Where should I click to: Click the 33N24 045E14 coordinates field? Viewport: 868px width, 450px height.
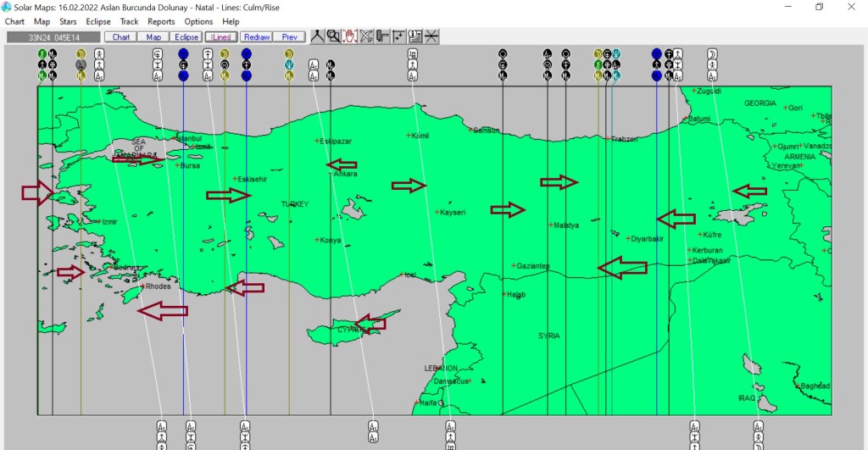click(x=53, y=37)
